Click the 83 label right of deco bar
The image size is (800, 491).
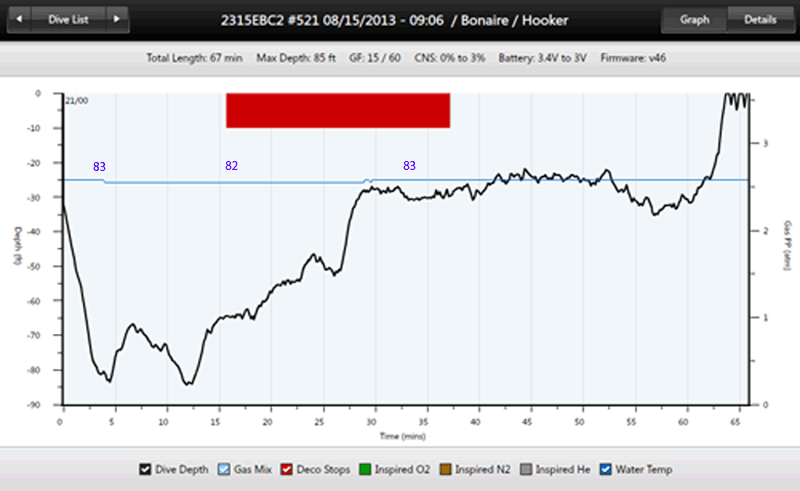tap(409, 166)
